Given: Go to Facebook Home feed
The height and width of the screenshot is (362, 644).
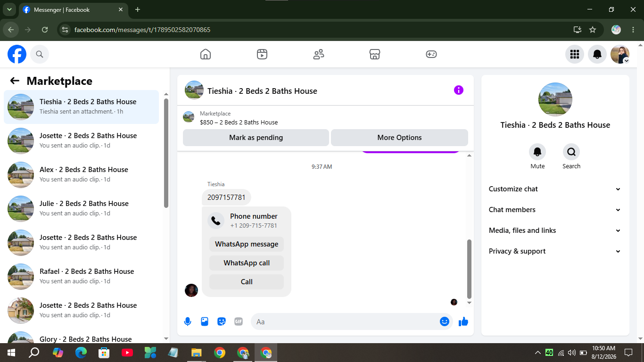Looking at the screenshot, I should [x=206, y=54].
